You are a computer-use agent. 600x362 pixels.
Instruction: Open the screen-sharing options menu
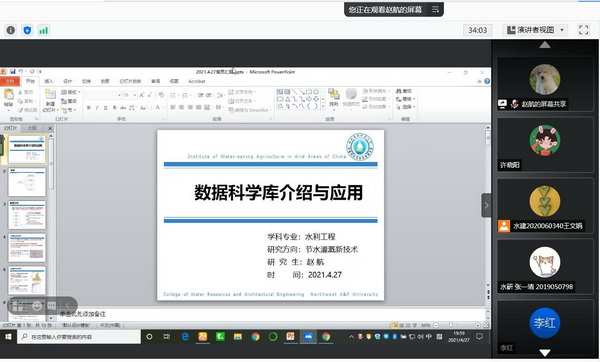coord(435,9)
